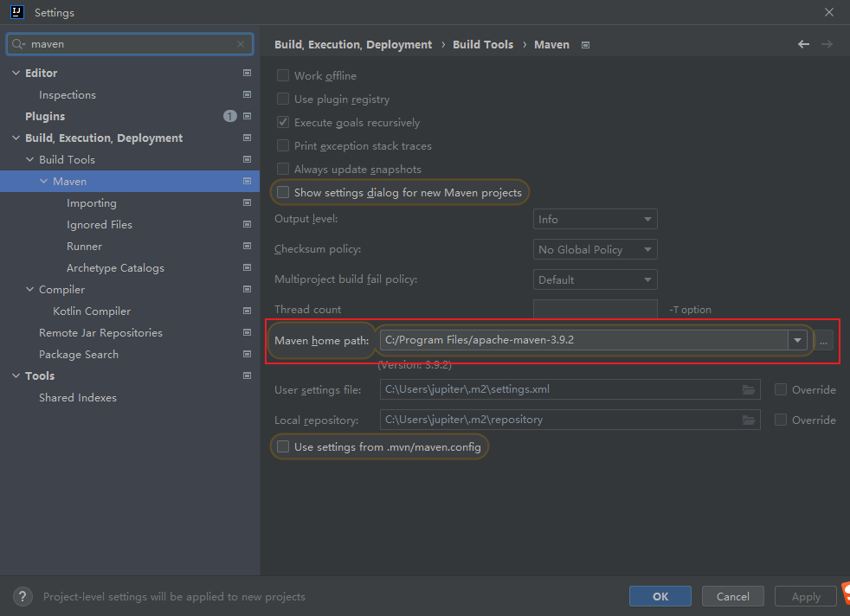Click the Apply button
Viewport: 850px width, 616px height.
[806, 596]
